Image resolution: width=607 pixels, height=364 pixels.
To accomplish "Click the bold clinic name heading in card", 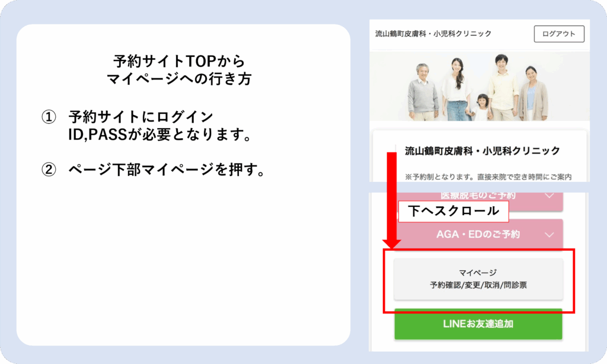I will (x=483, y=151).
